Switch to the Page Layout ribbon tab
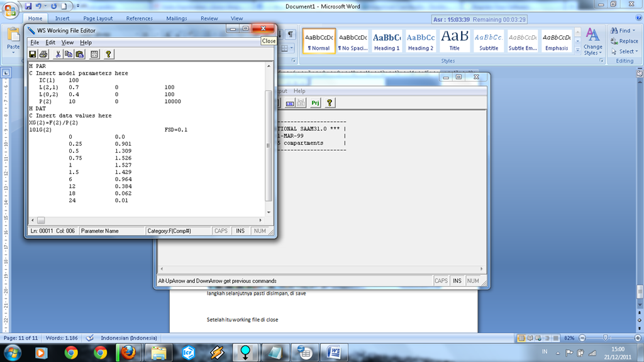 [97, 18]
